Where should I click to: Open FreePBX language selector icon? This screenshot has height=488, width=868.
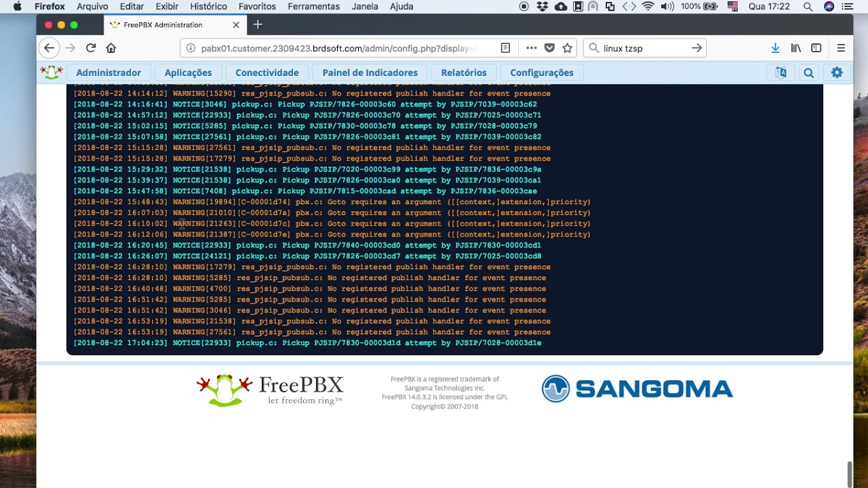click(x=781, y=73)
